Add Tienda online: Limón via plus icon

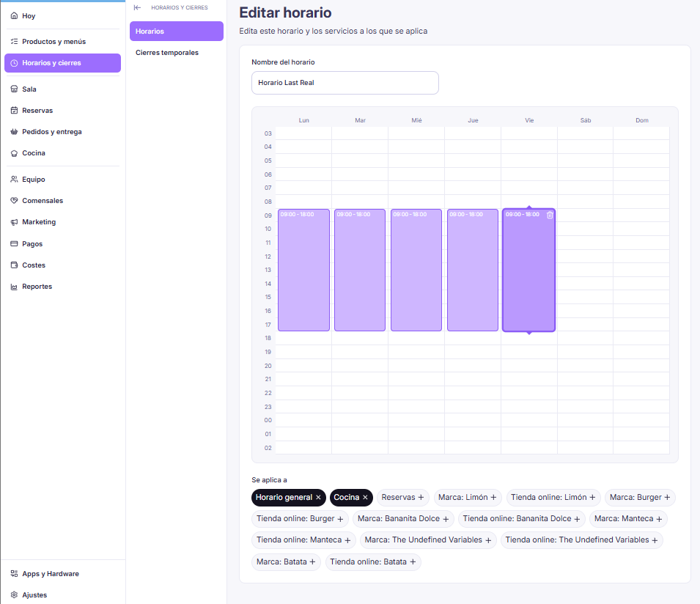point(592,497)
